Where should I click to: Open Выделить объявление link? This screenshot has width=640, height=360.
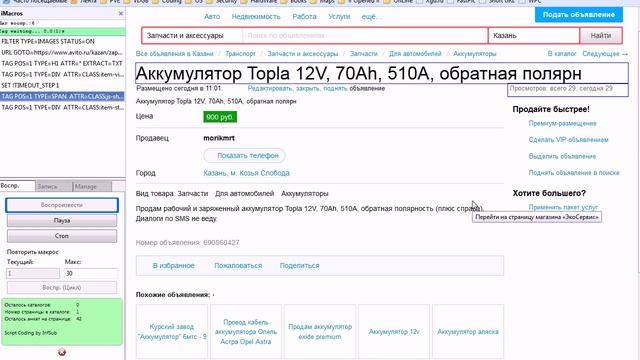click(562, 156)
